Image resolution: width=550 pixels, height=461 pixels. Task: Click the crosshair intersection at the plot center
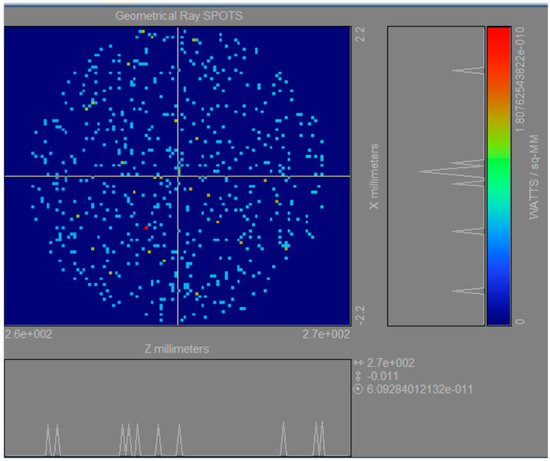(178, 176)
